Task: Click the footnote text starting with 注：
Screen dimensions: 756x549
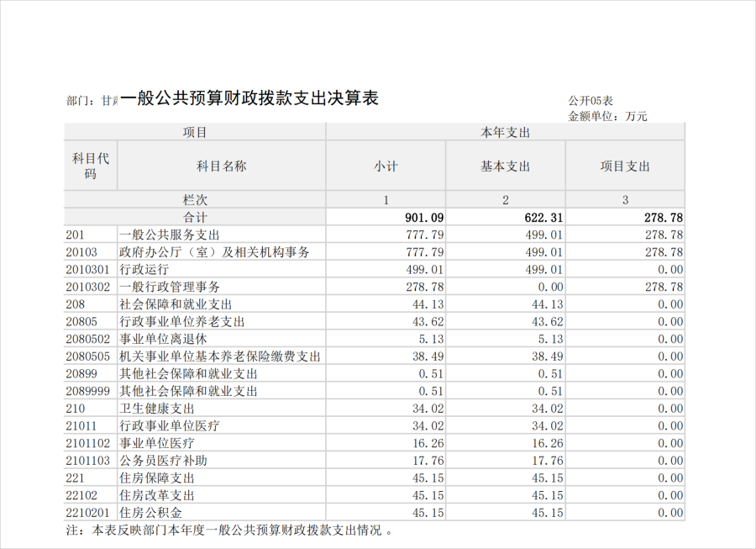Action: coord(228,531)
